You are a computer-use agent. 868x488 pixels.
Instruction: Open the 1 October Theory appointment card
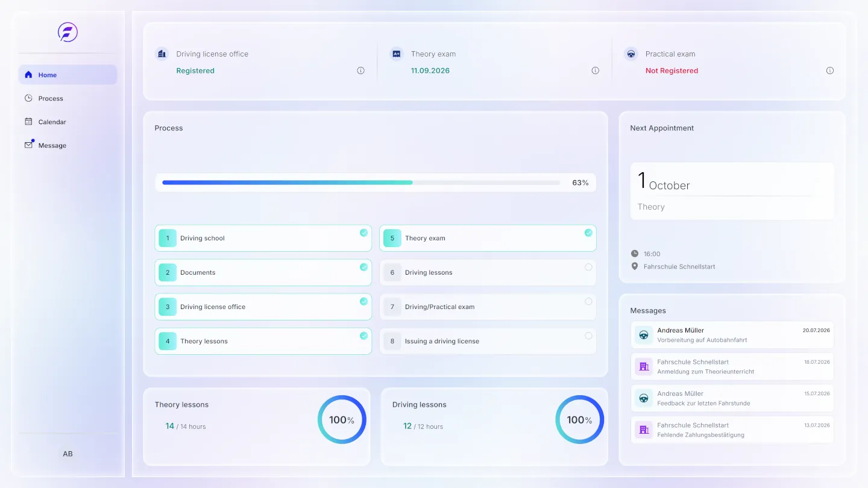[732, 191]
